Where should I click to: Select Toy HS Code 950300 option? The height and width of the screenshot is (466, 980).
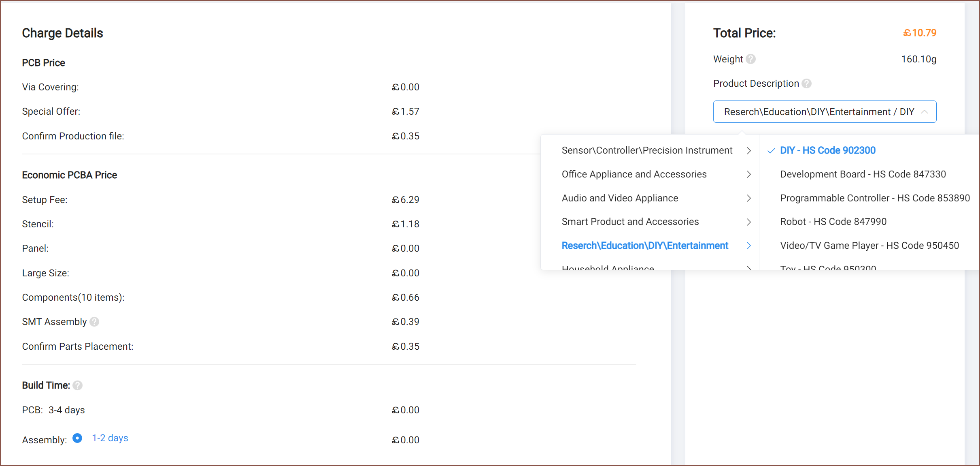click(828, 267)
